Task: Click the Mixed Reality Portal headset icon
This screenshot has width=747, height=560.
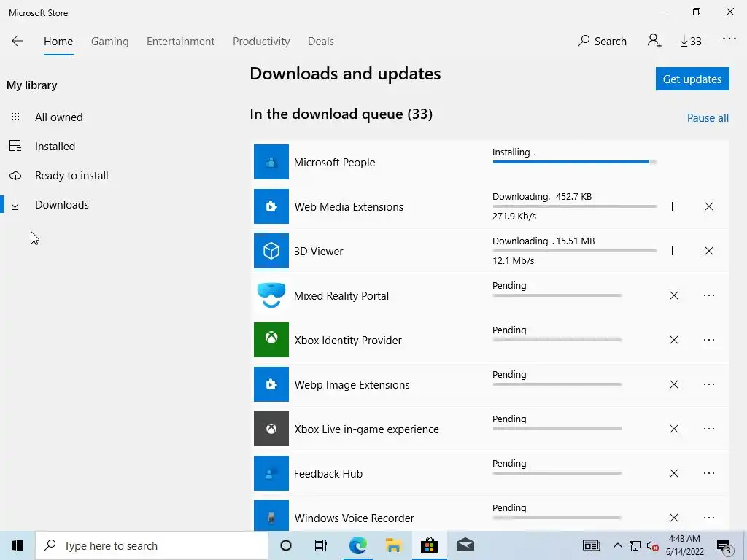Action: click(x=271, y=295)
